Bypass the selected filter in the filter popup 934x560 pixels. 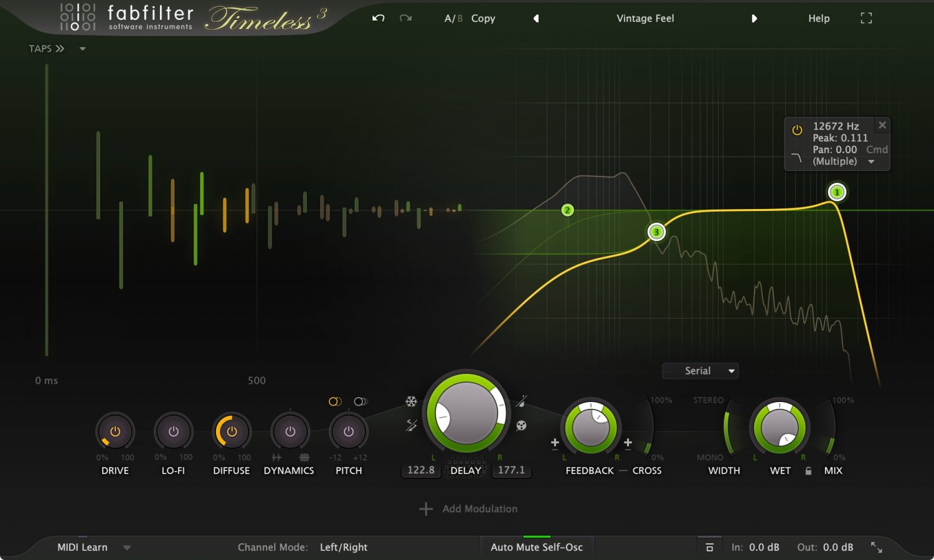pyautogui.click(x=797, y=131)
